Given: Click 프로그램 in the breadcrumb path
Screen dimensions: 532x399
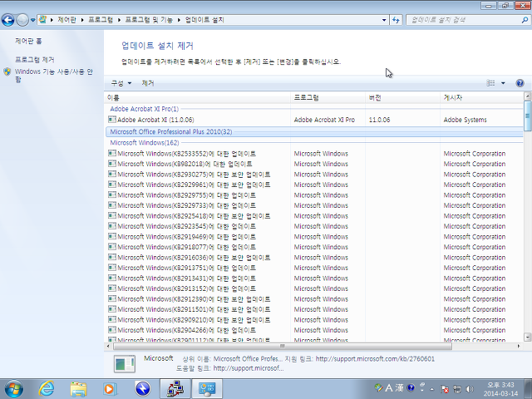Looking at the screenshot, I should (101, 20).
